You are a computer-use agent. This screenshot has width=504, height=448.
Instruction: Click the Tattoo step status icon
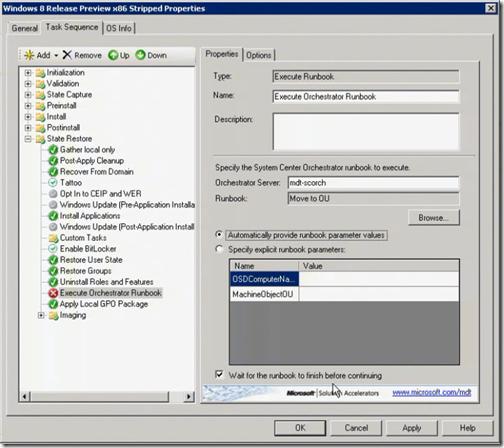[x=53, y=183]
